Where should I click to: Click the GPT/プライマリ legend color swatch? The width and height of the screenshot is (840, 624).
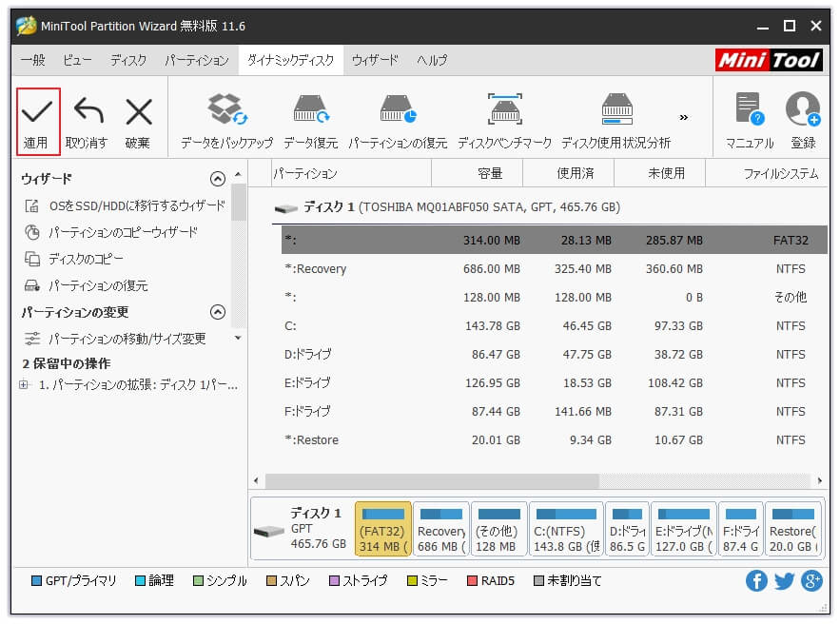coord(36,580)
